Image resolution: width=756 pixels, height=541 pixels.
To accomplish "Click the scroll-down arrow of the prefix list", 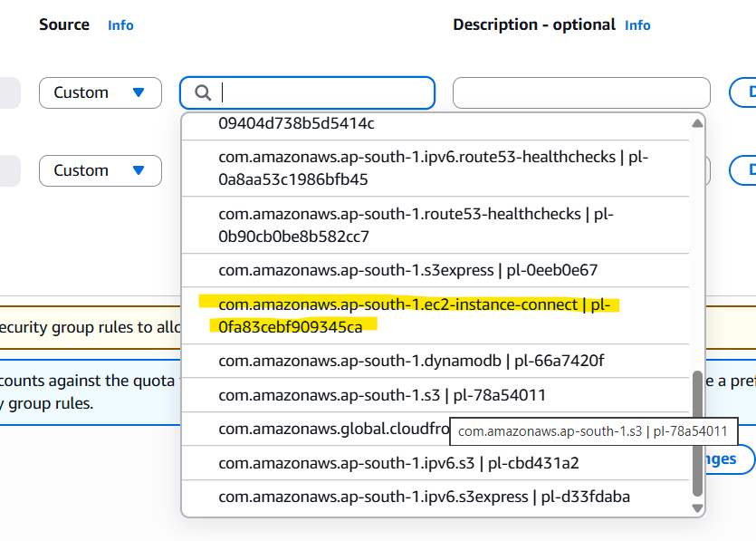I will click(x=697, y=508).
